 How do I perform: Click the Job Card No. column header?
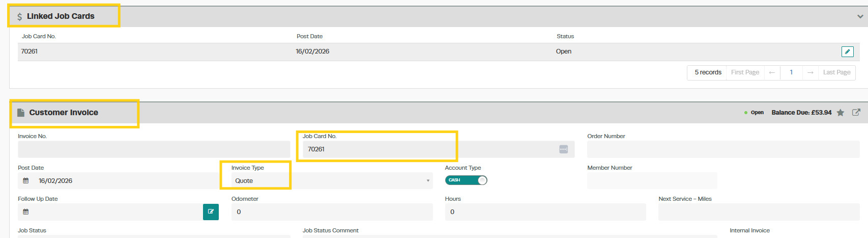39,36
